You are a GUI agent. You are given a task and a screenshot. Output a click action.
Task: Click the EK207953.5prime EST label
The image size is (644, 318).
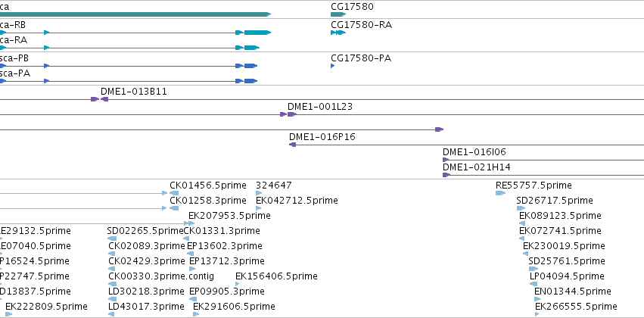[x=229, y=216]
